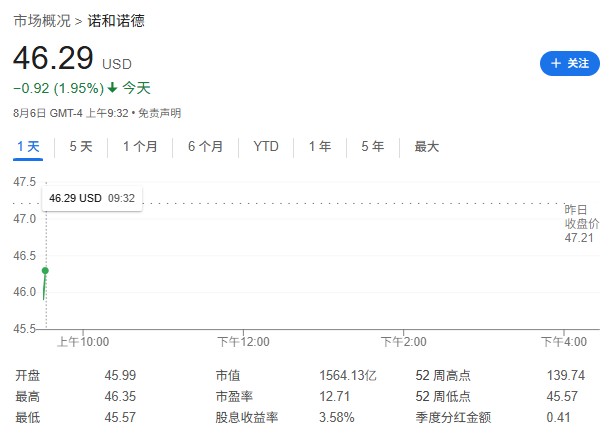Click the 市值 value 1564.13亿
Screen dimensions: 616x436
[348, 376]
